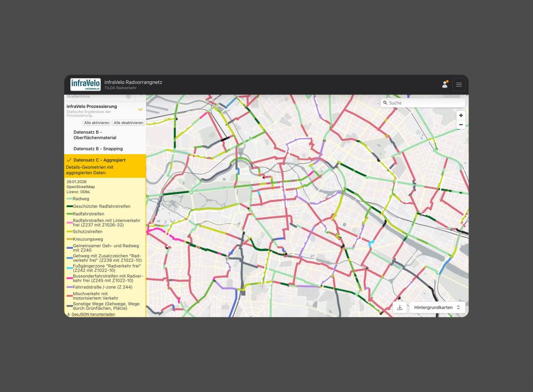Click the Schutzstreifen legend swatch
Screen dimensions: 533x392
[69, 232]
